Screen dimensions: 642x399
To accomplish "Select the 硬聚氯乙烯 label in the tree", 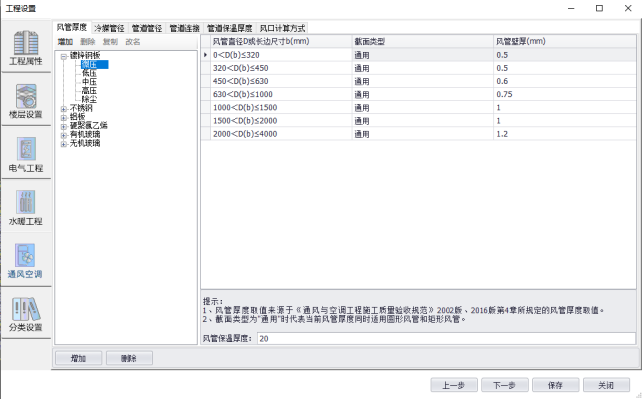I will pos(88,126).
